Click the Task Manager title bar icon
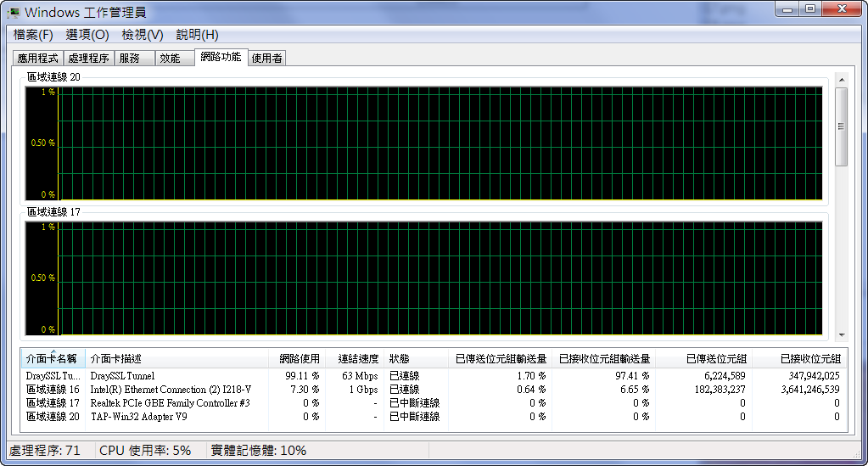 coord(14,12)
